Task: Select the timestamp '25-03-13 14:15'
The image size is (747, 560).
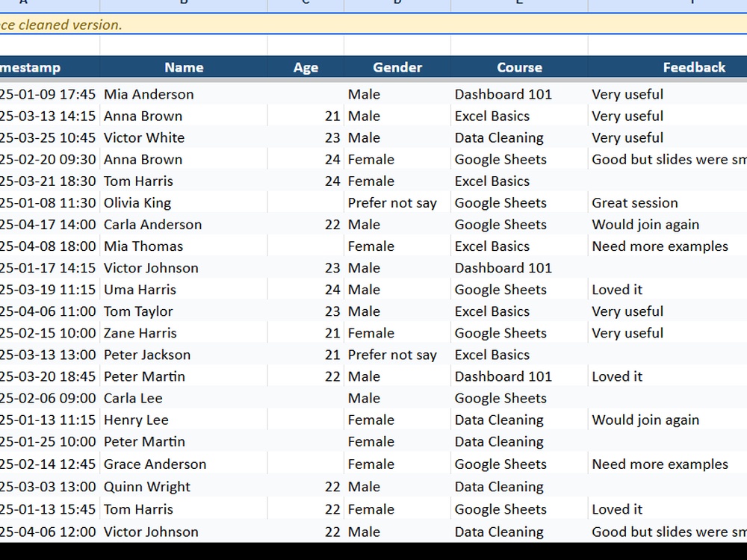Action: (48, 116)
